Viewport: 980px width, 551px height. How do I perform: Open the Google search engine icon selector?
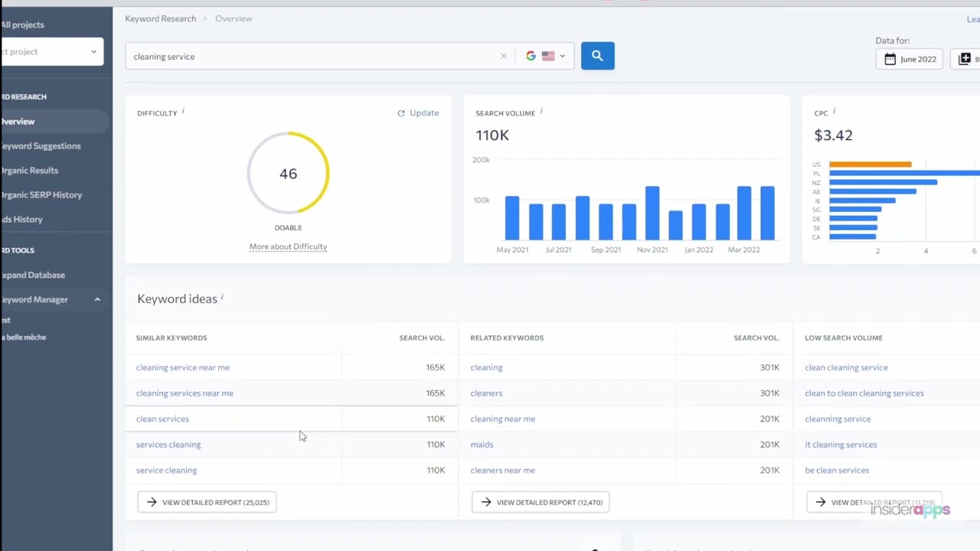531,56
